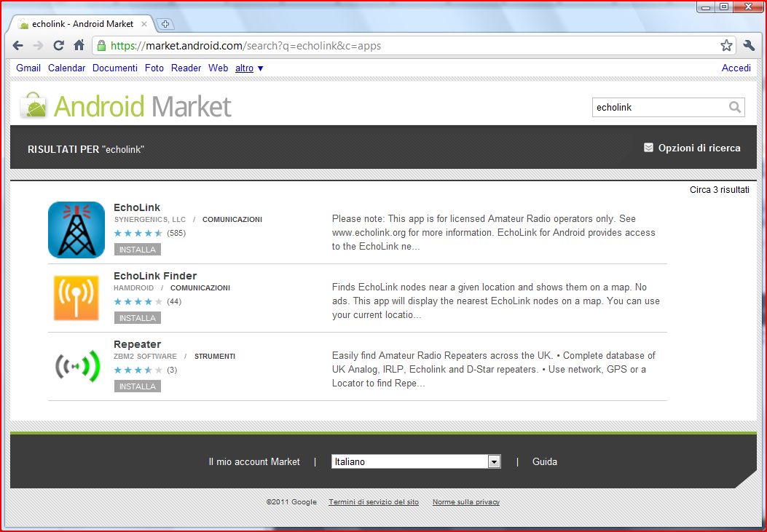Image resolution: width=767 pixels, height=532 pixels.
Task: Open the EchoLink Finder orange app icon
Action: 76,298
